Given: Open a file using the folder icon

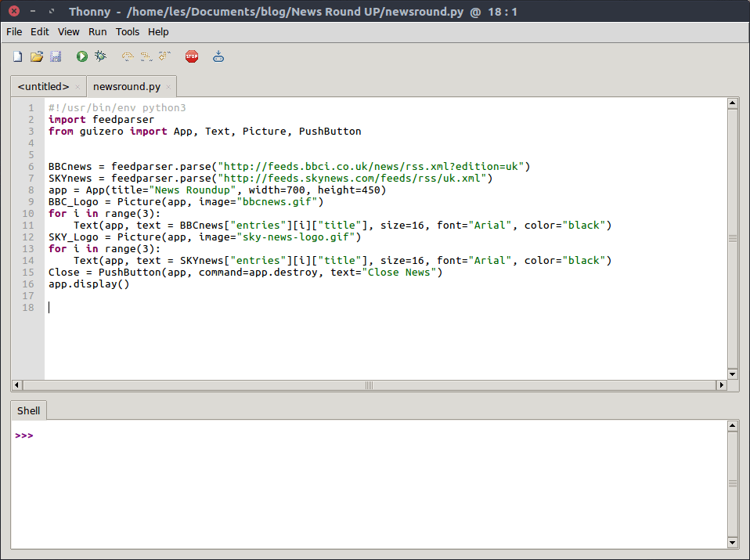Looking at the screenshot, I should tap(37, 56).
